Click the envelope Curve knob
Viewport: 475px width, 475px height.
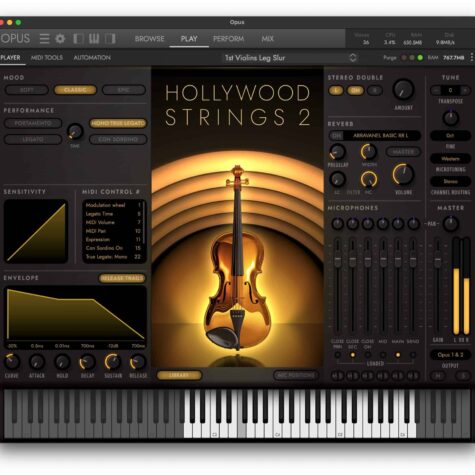tap(12, 362)
